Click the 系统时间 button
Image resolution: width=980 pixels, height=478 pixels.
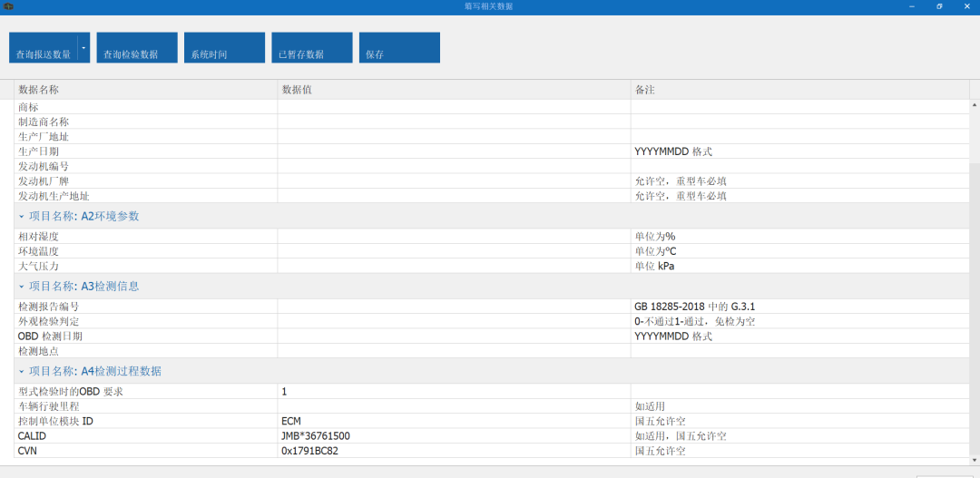coord(224,47)
